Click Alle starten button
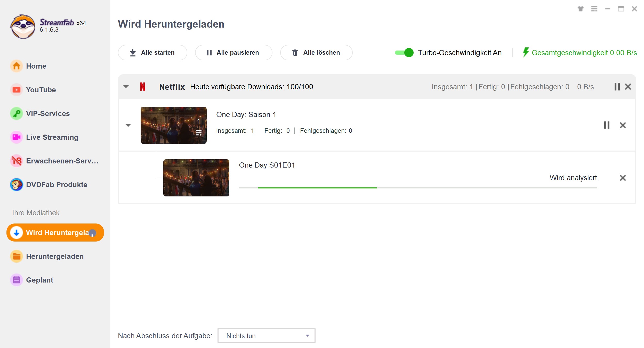Screen dimensions: 644x348 153,52
